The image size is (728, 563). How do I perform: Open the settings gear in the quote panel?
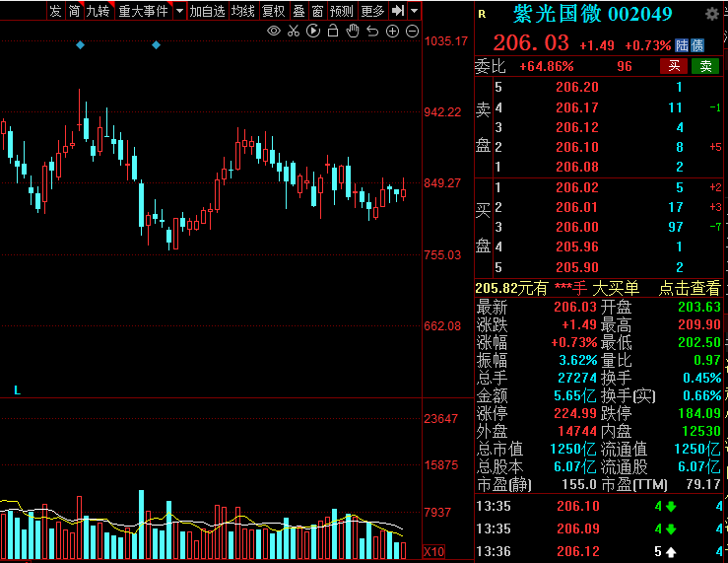point(712,15)
